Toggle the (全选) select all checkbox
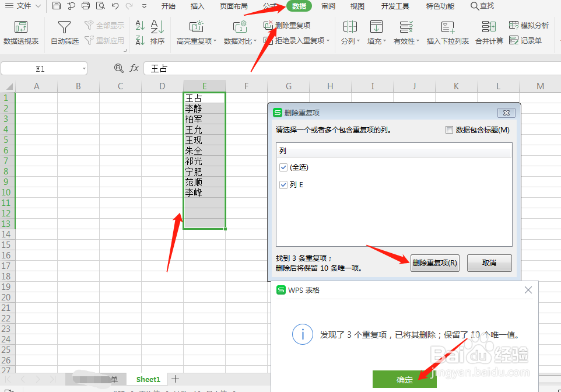The image size is (561, 392). click(x=283, y=167)
